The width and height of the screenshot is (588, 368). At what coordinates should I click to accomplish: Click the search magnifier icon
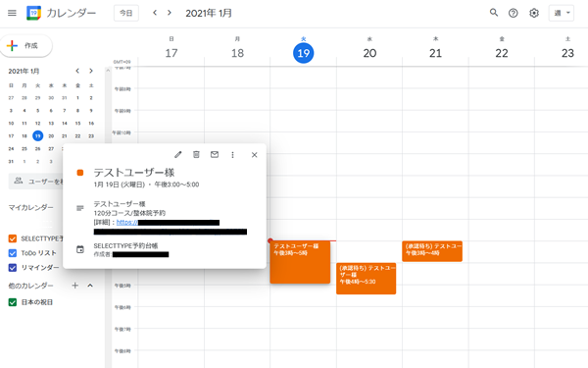click(494, 13)
